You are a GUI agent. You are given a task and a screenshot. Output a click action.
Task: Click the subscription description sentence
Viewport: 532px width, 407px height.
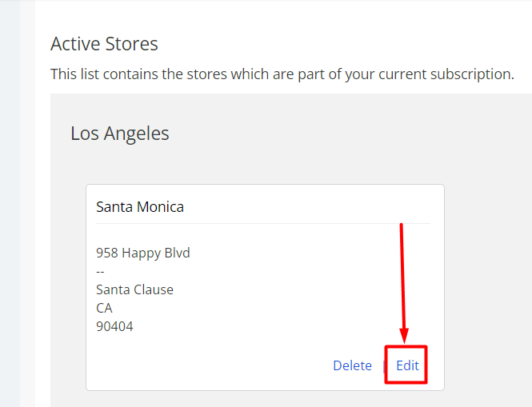(282, 74)
